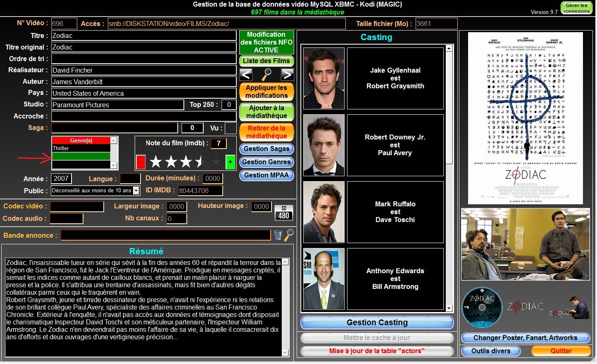Click Gérer les connexions

(x=576, y=8)
